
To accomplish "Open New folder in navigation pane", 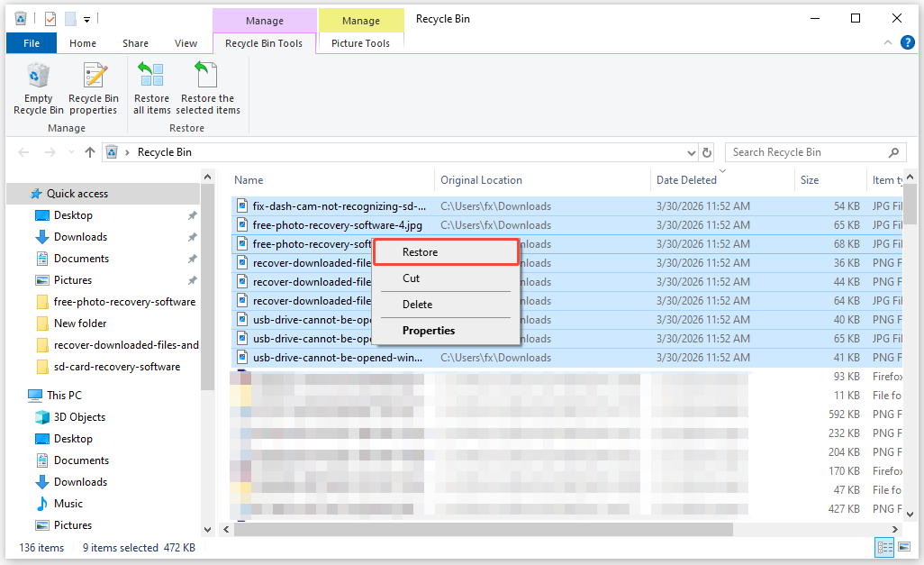I will [x=80, y=324].
